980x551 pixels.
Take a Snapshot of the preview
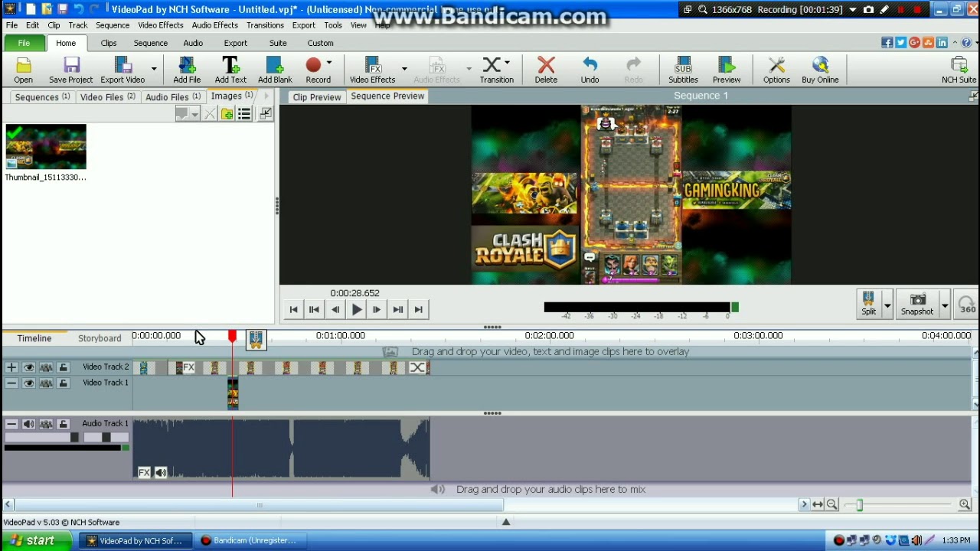point(917,304)
